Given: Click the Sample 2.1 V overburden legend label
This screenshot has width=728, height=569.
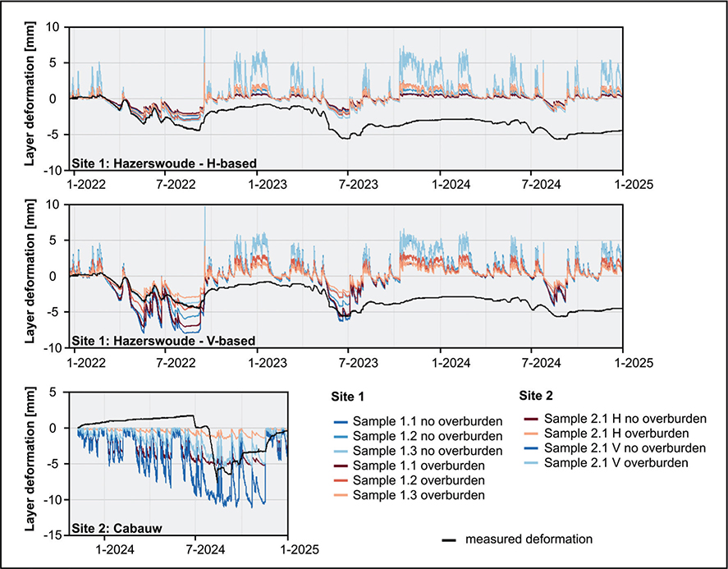Looking at the screenshot, I should tap(616, 462).
